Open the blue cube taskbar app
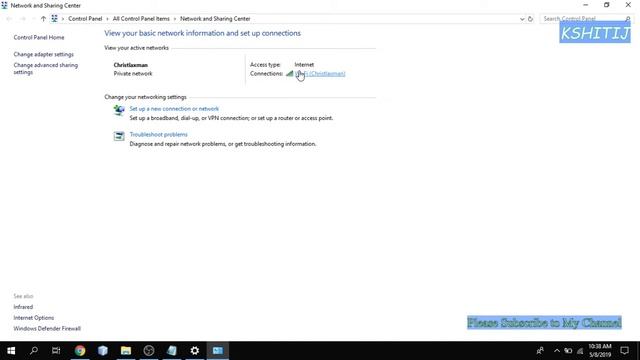This screenshot has height=360, width=640. coord(103,351)
